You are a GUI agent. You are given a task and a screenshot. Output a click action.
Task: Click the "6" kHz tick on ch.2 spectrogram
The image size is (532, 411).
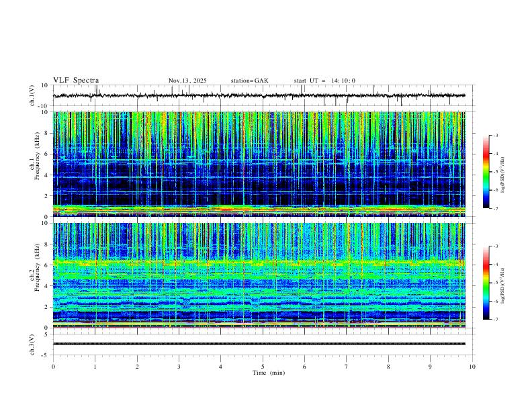47,265
